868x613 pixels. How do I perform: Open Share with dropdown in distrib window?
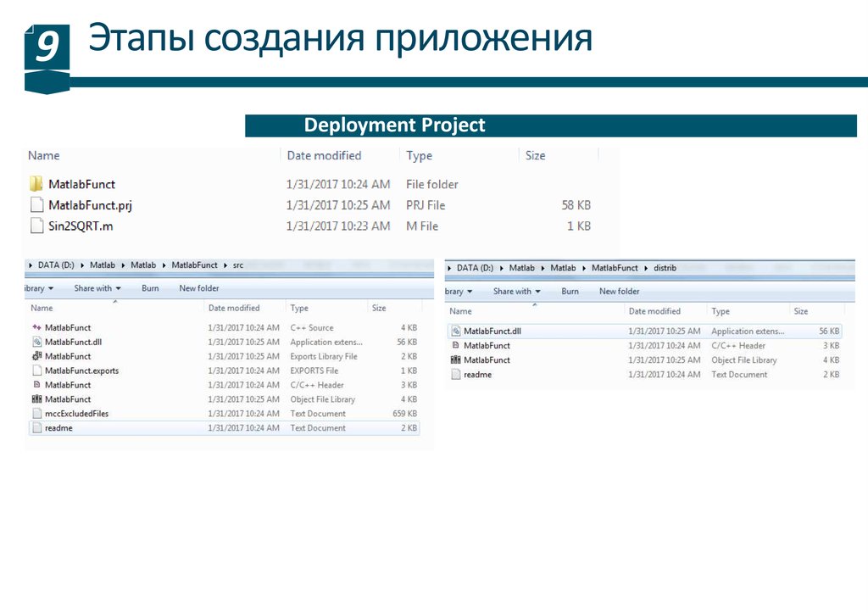[516, 292]
